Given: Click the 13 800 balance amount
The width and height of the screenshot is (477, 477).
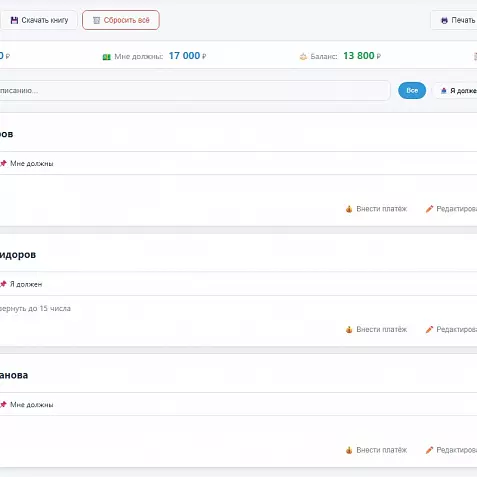Looking at the screenshot, I should [359, 56].
